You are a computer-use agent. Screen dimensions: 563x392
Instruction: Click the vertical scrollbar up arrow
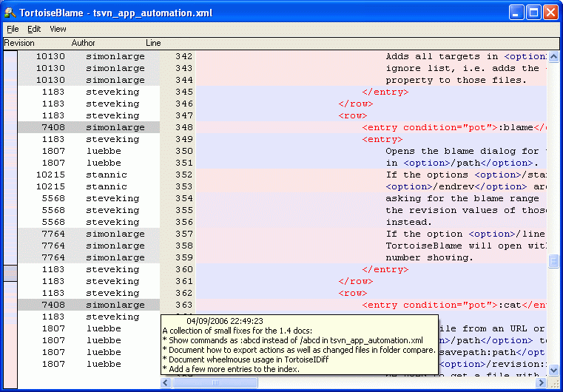[553, 57]
